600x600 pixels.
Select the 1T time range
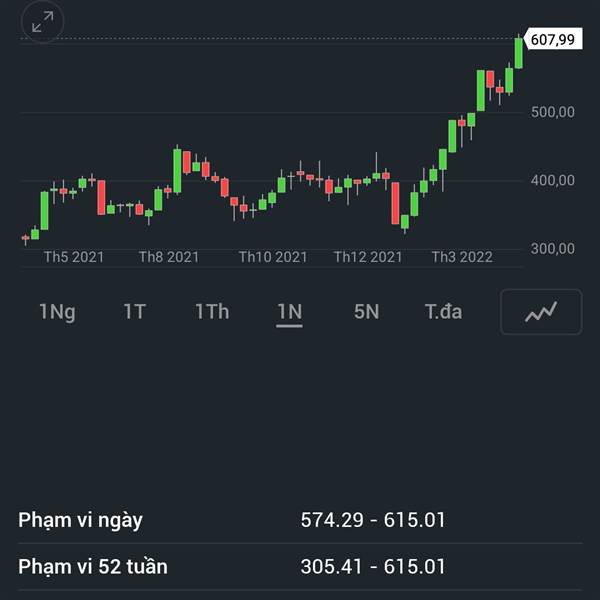[x=135, y=312]
